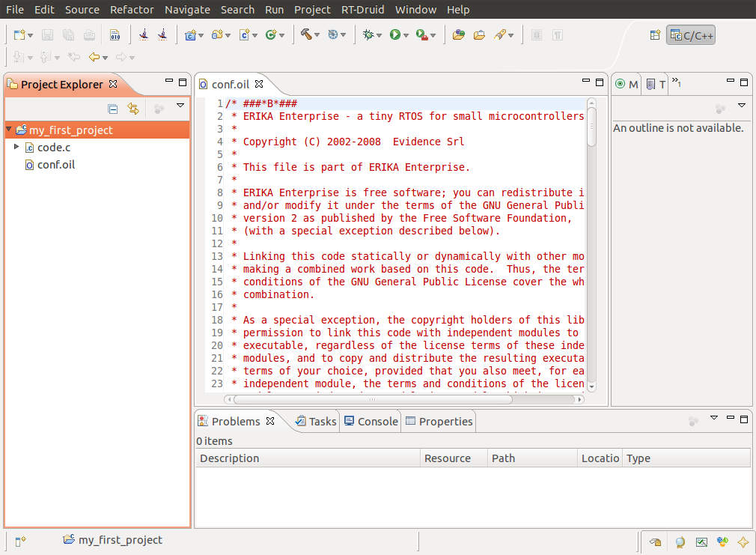Click the editor horizontal scrollbar thumb
This screenshot has width=756, height=555.
coord(373,400)
